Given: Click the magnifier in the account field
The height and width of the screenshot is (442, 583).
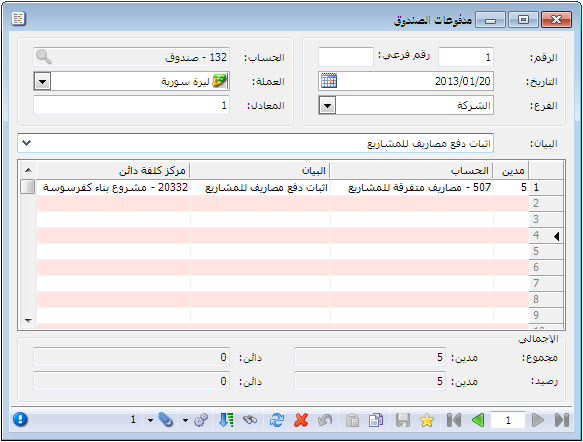Looking at the screenshot, I should click(44, 57).
